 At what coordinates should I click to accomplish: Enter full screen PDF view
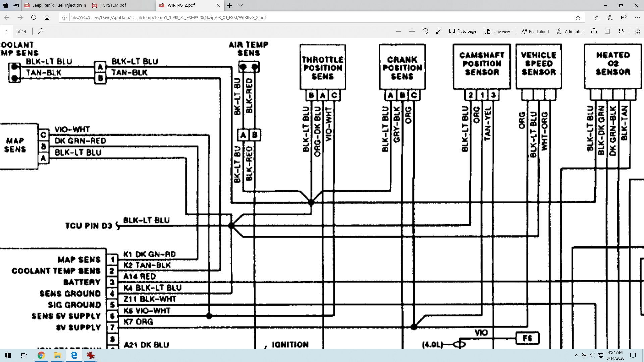coord(439,31)
